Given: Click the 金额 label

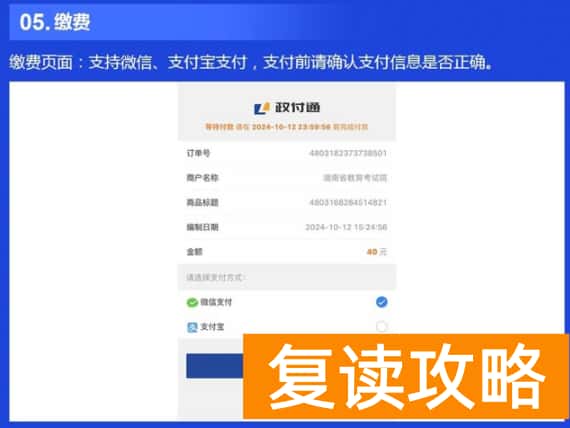Looking at the screenshot, I should [x=194, y=252].
